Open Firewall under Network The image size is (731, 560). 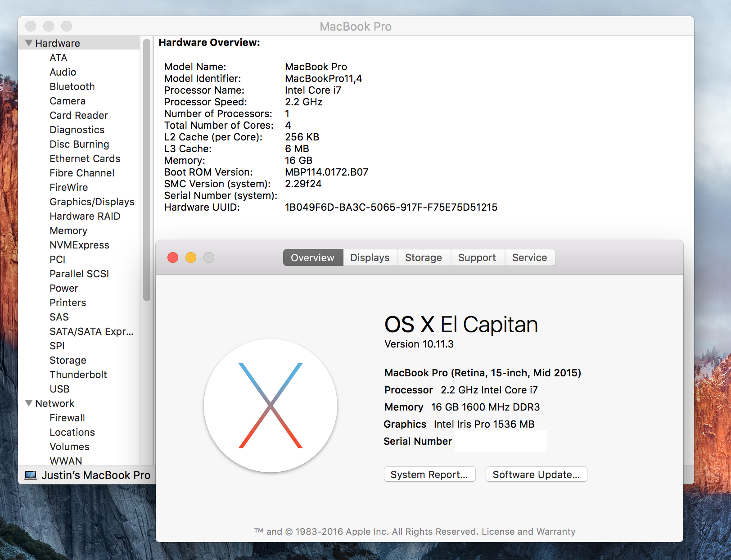tap(67, 418)
